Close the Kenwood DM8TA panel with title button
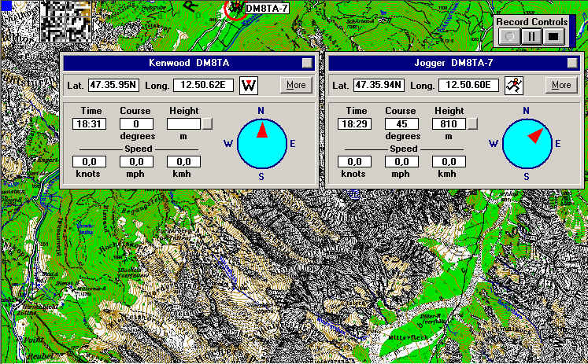 point(307,63)
